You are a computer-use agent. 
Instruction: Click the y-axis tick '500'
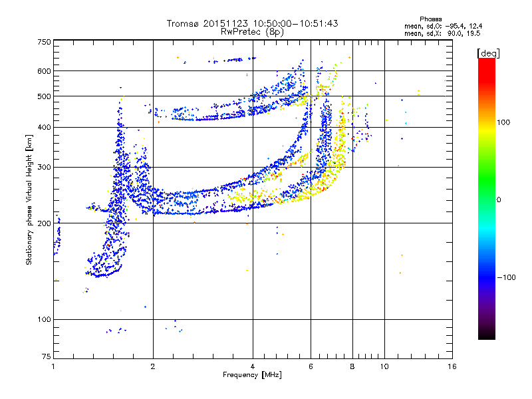click(x=44, y=96)
